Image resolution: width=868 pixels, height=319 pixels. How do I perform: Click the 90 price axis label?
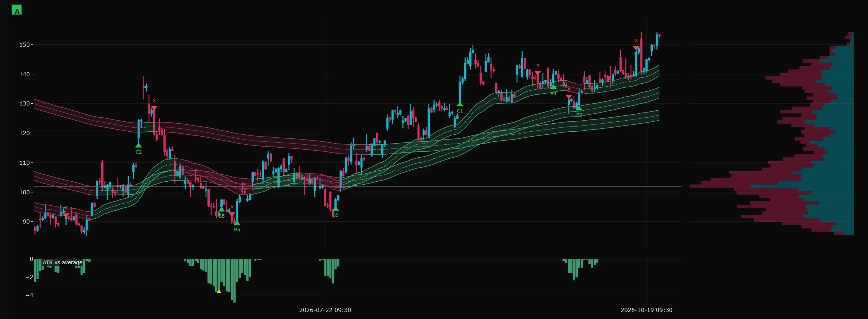[26, 222]
